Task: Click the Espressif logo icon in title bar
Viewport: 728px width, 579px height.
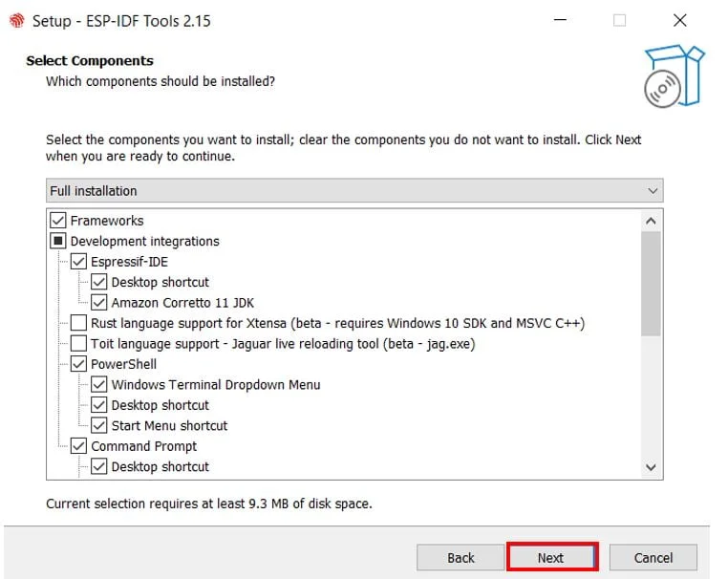Action: [16, 20]
